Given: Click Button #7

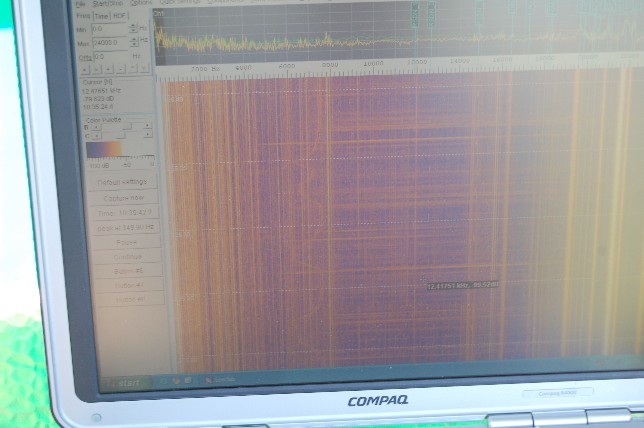Looking at the screenshot, I should (x=130, y=285).
